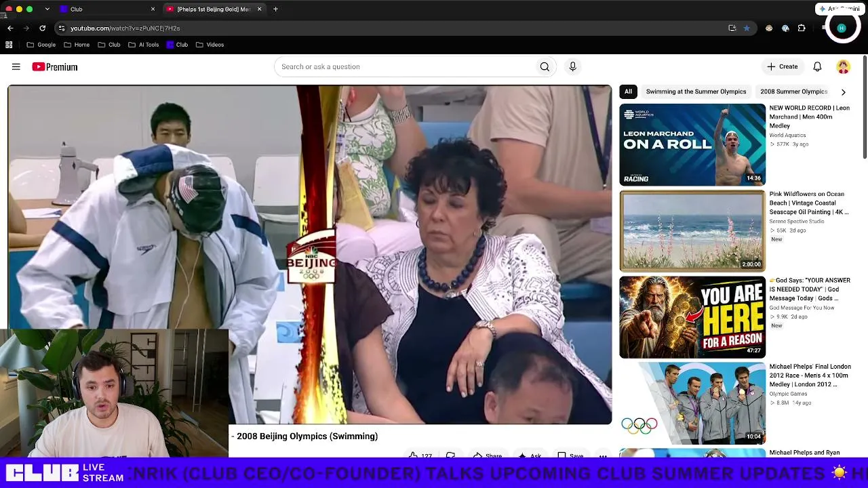Screen dimensions: 868x488
Task: Open the Videos bookmarks folder
Action: coord(210,45)
